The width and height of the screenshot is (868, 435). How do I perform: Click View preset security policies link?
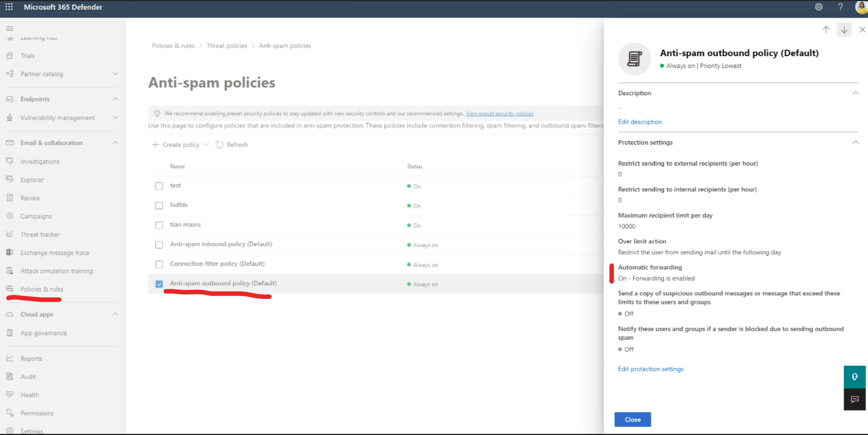[x=499, y=113]
